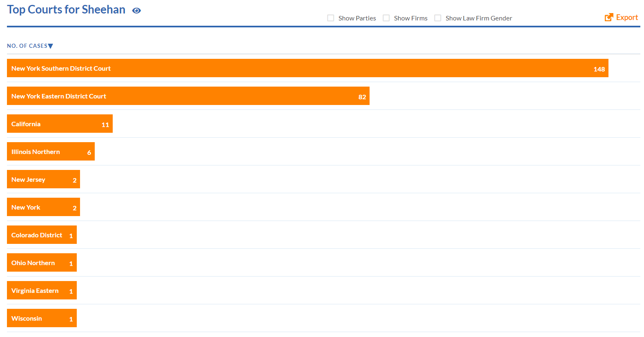Click the Top Courts for Sheehan heading
The height and width of the screenshot is (337, 644).
[x=66, y=10]
